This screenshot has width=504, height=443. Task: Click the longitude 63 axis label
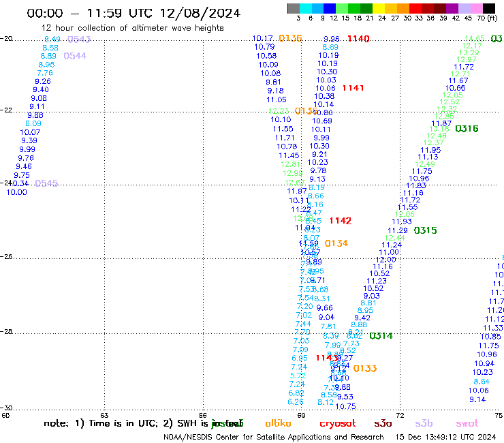coord(104,415)
